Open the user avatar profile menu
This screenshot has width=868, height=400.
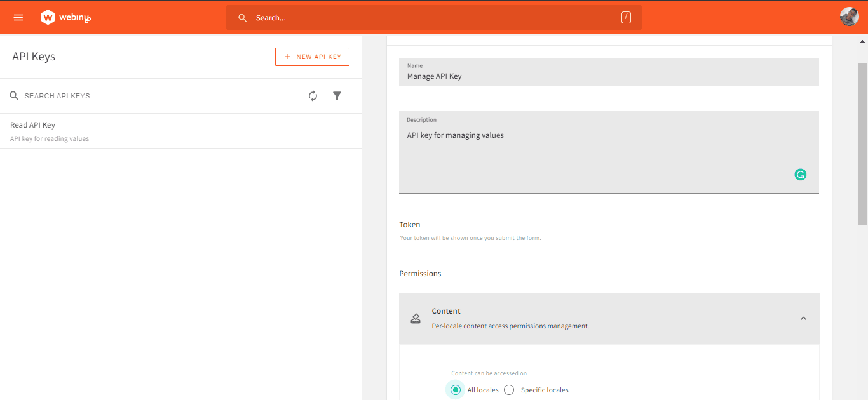coord(849,16)
